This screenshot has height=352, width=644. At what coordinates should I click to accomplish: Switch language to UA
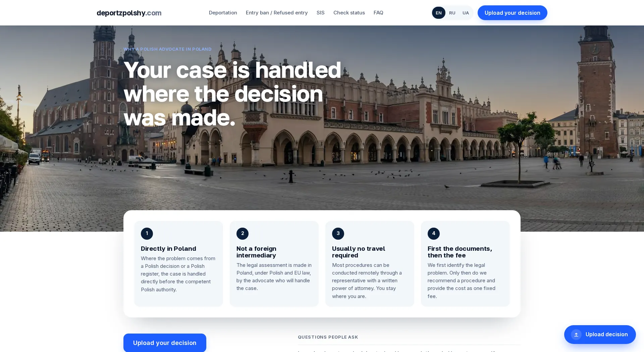coord(466,13)
